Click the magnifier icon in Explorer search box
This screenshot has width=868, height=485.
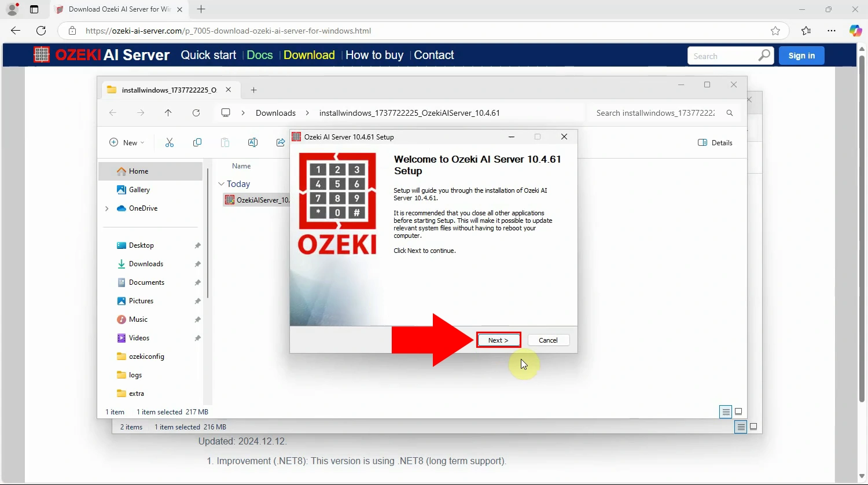730,113
